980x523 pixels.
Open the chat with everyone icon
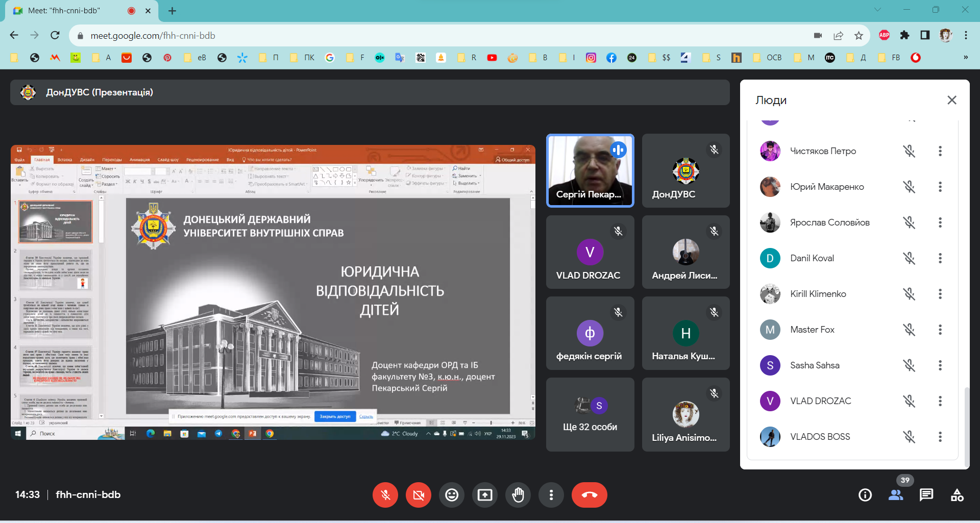pyautogui.click(x=926, y=495)
